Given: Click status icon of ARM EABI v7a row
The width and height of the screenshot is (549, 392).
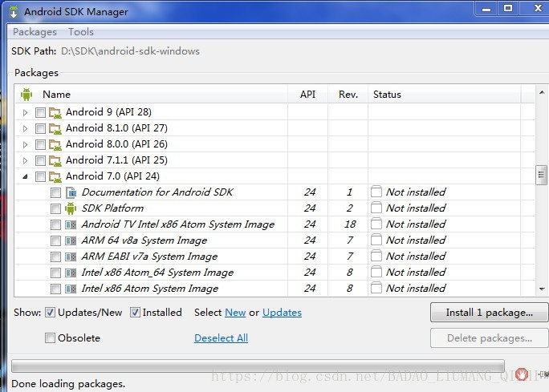Looking at the screenshot, I should point(376,256).
